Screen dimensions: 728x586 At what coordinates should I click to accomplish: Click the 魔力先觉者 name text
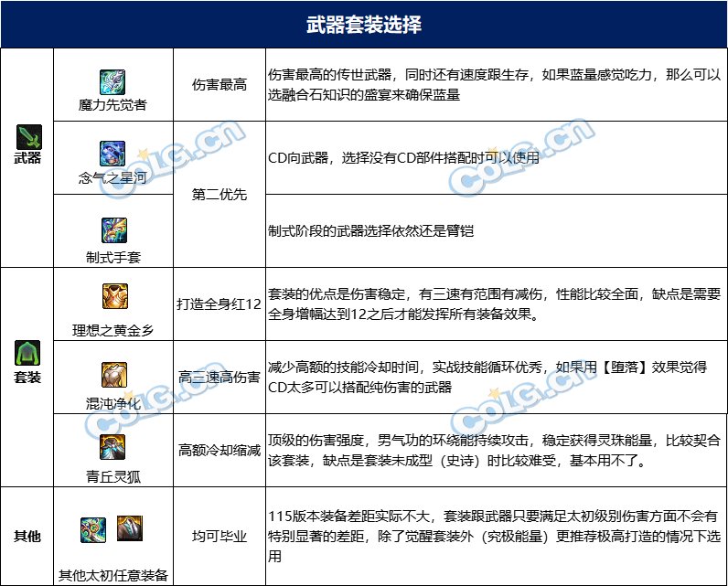pyautogui.click(x=113, y=105)
